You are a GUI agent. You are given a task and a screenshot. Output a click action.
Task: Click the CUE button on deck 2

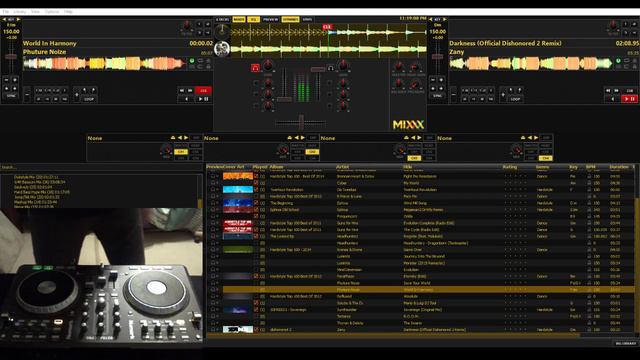(x=630, y=90)
